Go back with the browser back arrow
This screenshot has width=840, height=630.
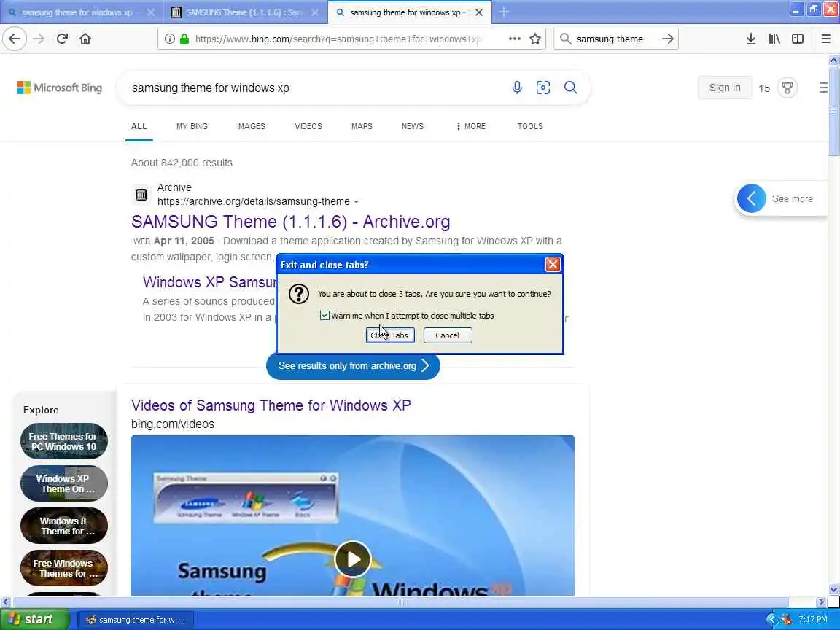15,39
